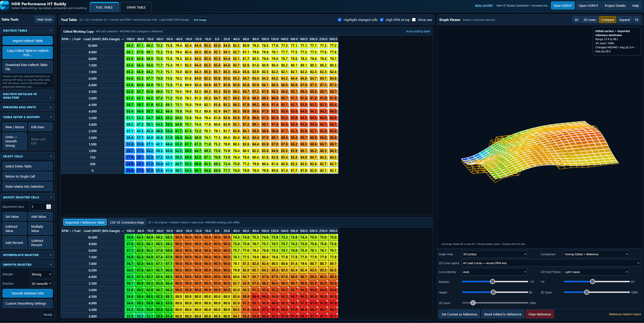This screenshot has height=323, width=644.
Task: Open the Comparison overlay dropdown
Action: (596, 254)
